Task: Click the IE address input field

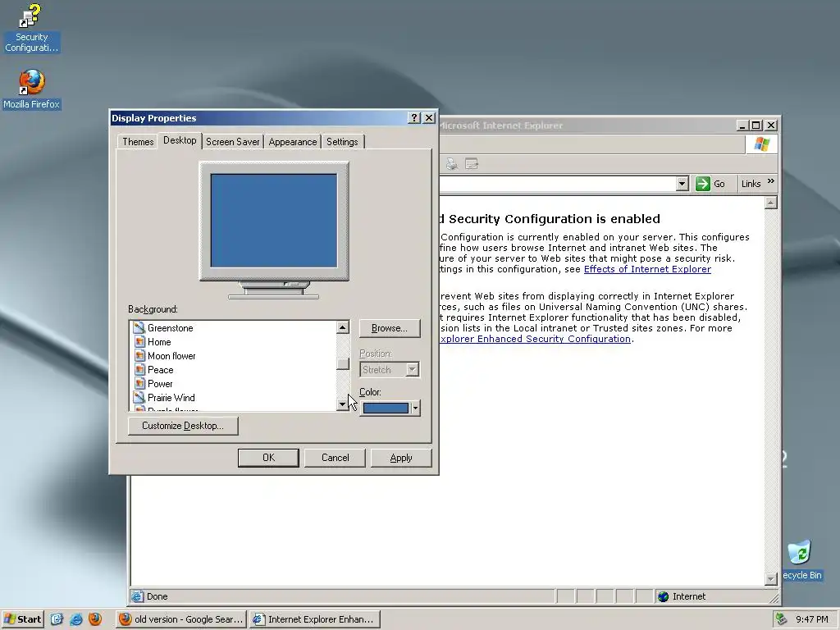Action: 557,184
